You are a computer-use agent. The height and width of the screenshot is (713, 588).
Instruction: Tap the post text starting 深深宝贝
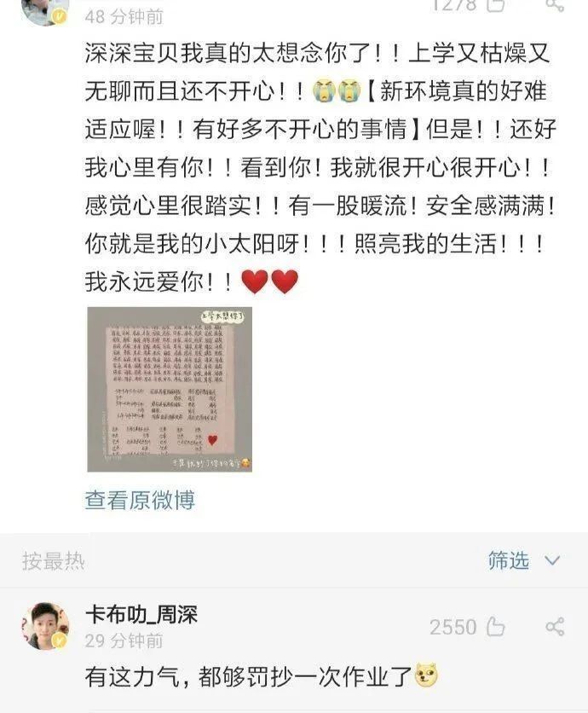(320, 167)
